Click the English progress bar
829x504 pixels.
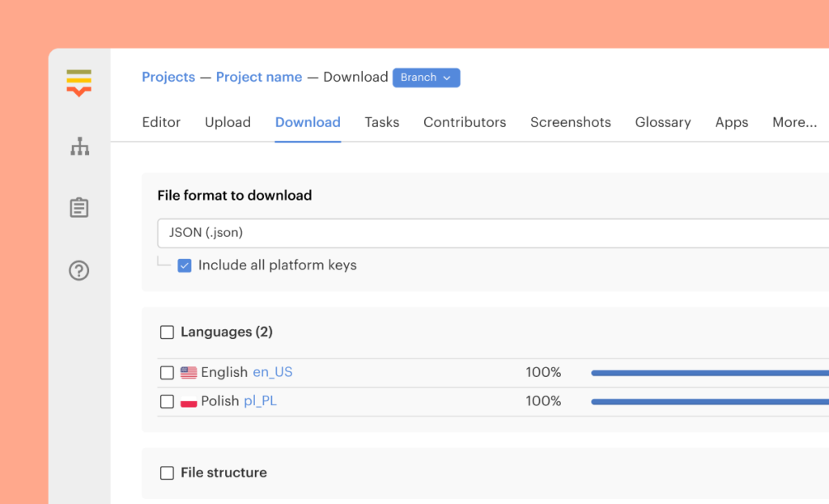coord(710,373)
